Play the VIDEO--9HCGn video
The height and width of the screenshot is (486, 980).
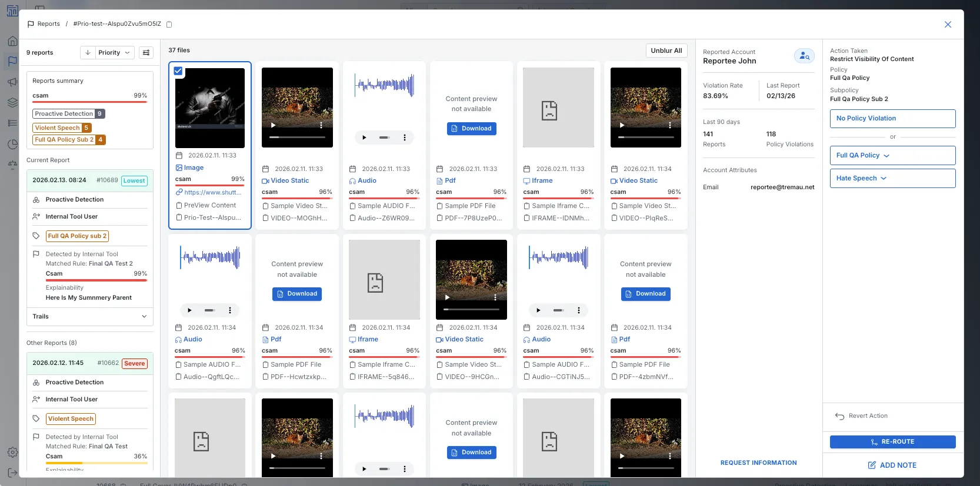[x=447, y=297]
